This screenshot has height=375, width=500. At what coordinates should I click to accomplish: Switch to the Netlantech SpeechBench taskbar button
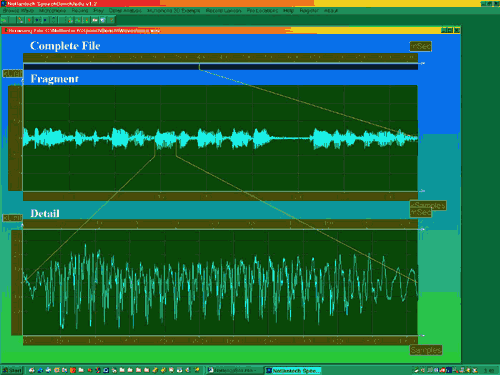(293, 370)
